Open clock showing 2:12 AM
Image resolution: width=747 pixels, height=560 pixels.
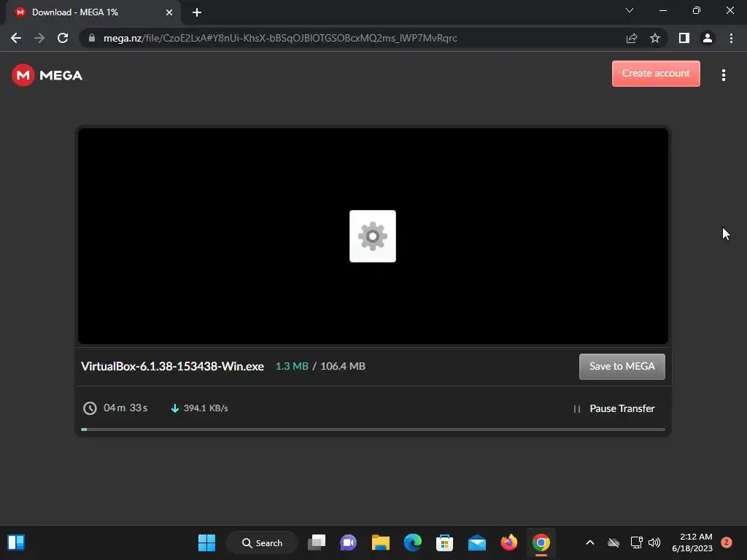point(692,542)
